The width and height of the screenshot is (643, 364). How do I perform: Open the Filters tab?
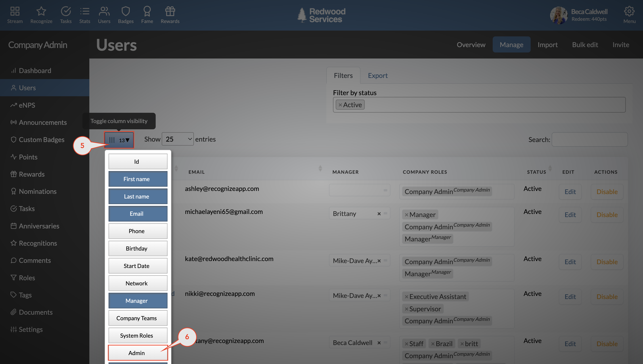tap(343, 75)
